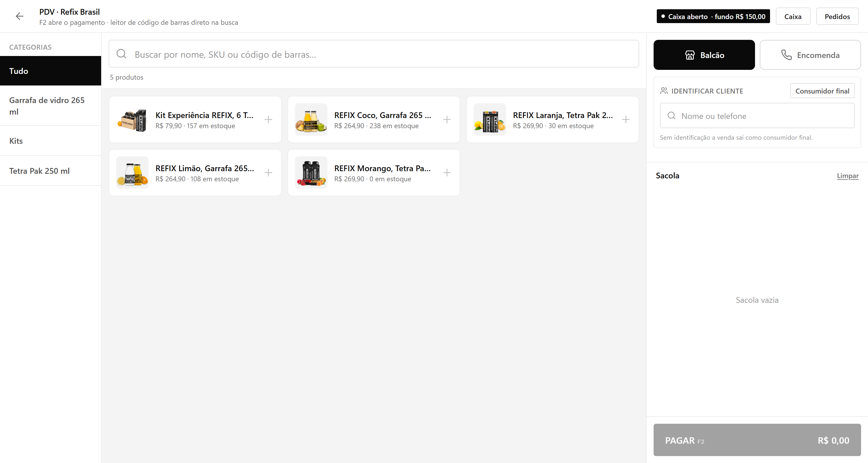Open the Caixa panel
Image resolution: width=868 pixels, height=463 pixels.
(793, 16)
